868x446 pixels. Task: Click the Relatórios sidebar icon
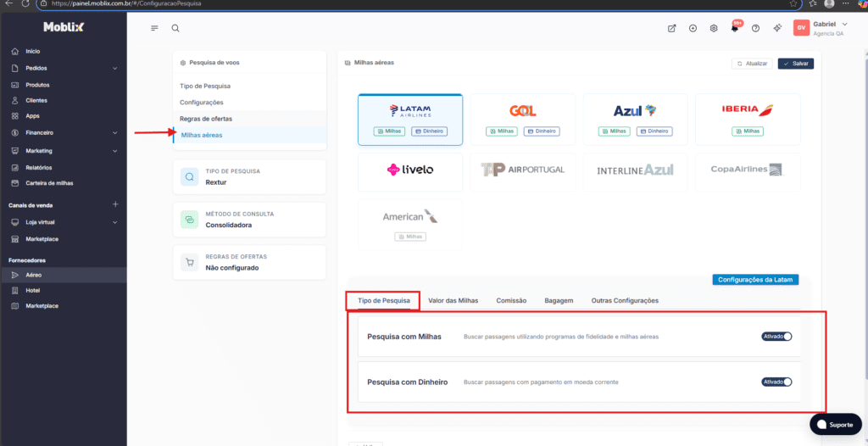[x=15, y=168]
